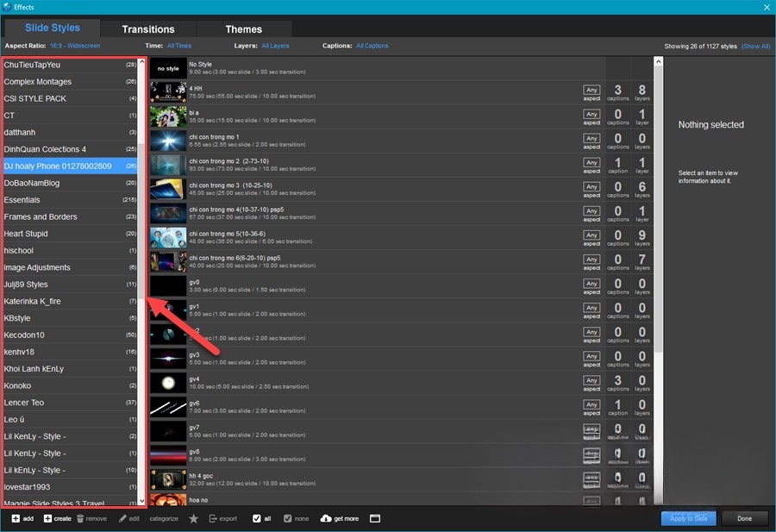Click the create style plus icon
The image size is (776, 532).
click(x=47, y=518)
